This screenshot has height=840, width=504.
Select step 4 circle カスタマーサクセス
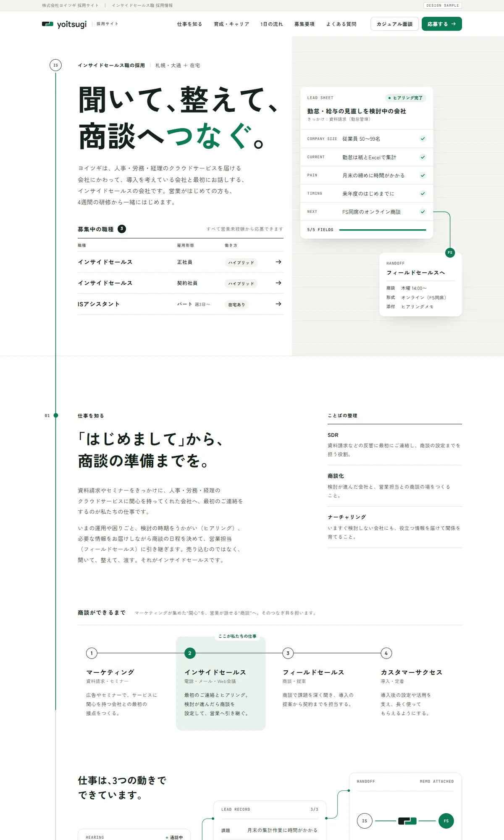[386, 653]
